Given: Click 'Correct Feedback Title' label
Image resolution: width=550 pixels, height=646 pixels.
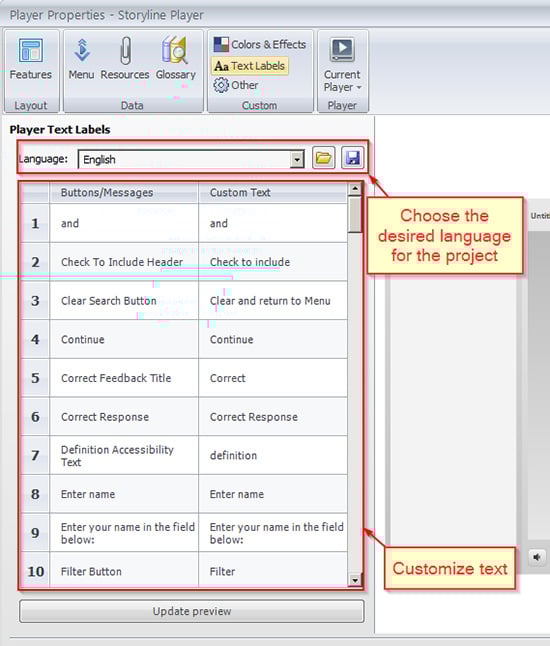Looking at the screenshot, I should click(x=116, y=378).
